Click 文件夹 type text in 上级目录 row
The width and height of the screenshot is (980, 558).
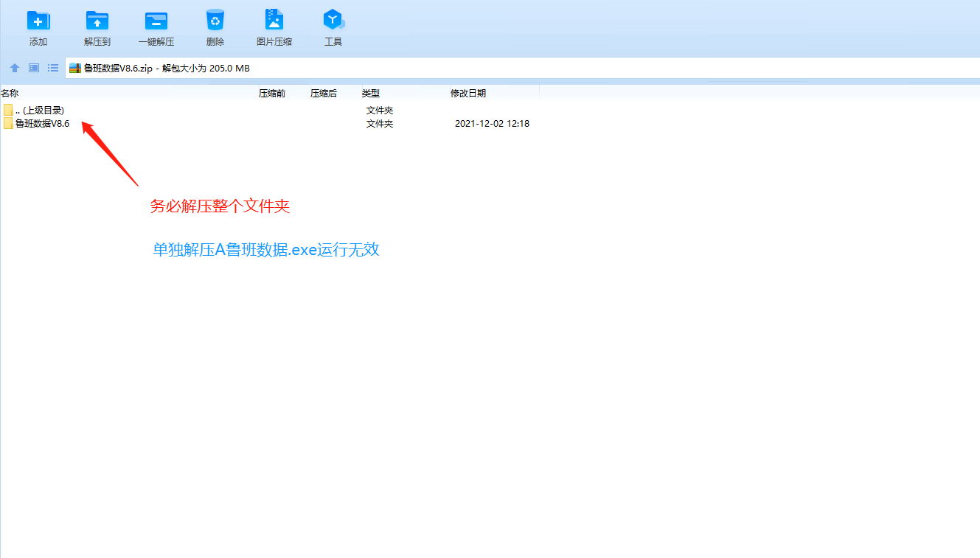click(x=380, y=111)
